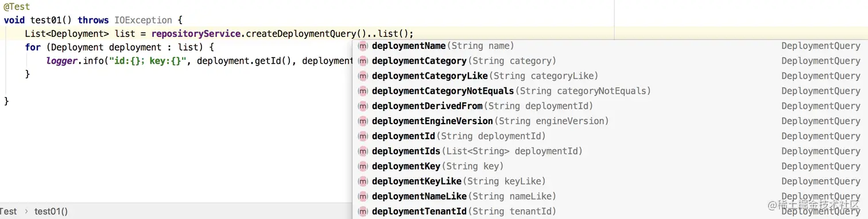Select deploymentKeyLike suggestion
Viewport: 868px width, 219px height.
(610, 181)
